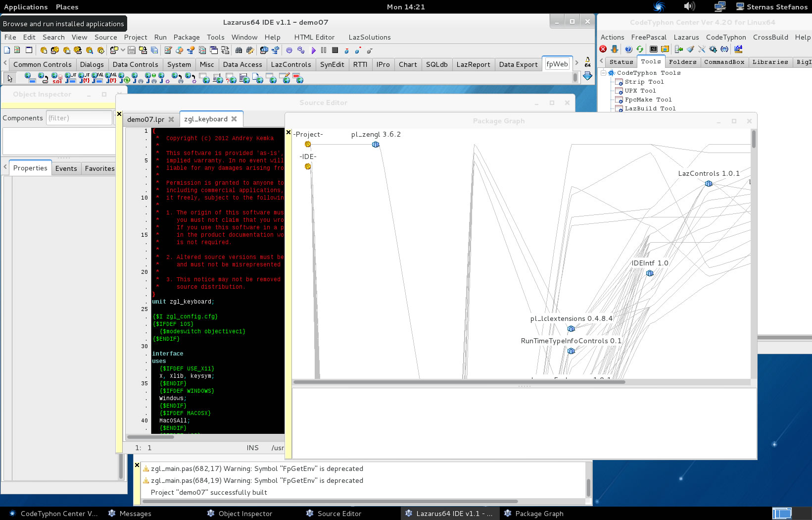
Task: Click the New Form icon beside New Unit
Action: (29, 50)
